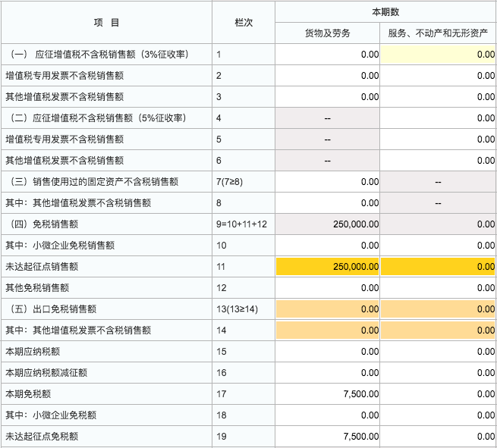Image resolution: width=497 pixels, height=448 pixels.
Task: Select row 8 goods and labor amount cell
Action: (x=328, y=203)
